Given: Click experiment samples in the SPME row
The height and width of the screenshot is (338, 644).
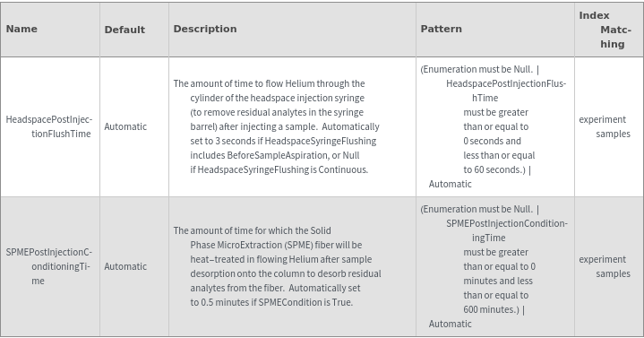Looking at the screenshot, I should pyautogui.click(x=605, y=266).
